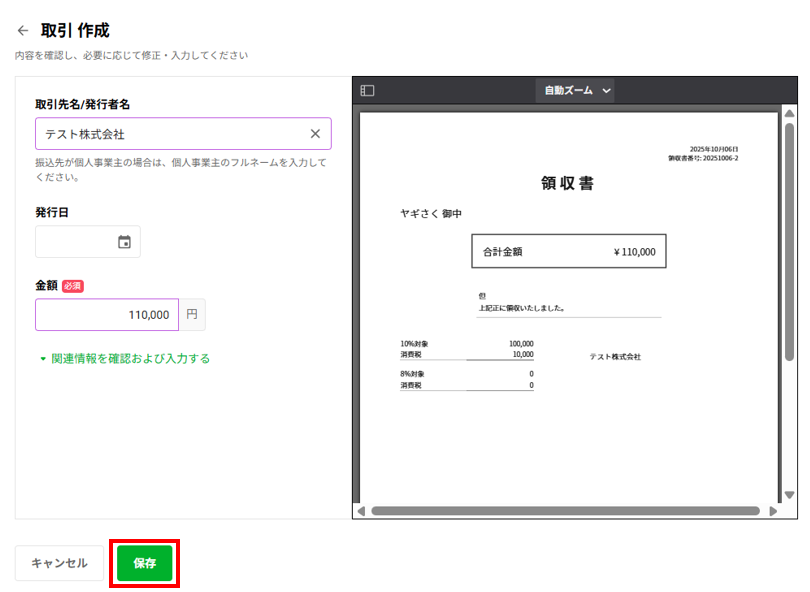810x592 pixels.
Task: Focus the 金額 amount input field
Action: click(x=107, y=315)
